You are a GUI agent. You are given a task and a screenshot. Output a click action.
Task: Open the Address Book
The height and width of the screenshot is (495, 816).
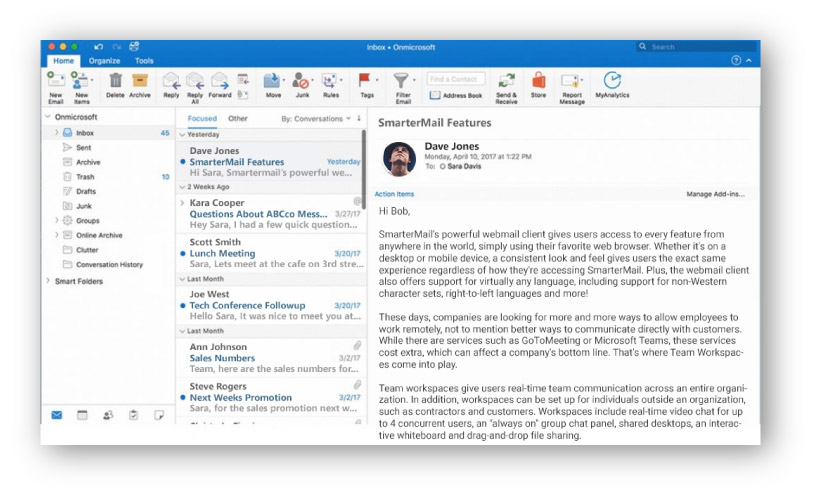(x=456, y=95)
